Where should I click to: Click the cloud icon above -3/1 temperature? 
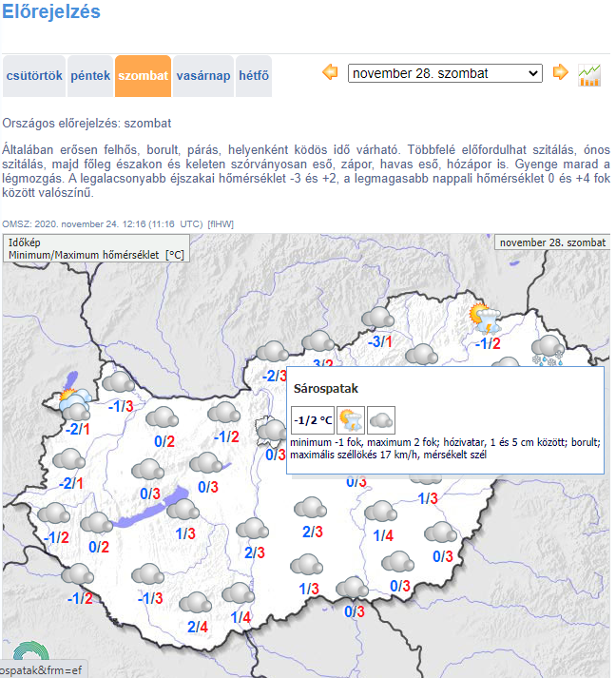(379, 319)
